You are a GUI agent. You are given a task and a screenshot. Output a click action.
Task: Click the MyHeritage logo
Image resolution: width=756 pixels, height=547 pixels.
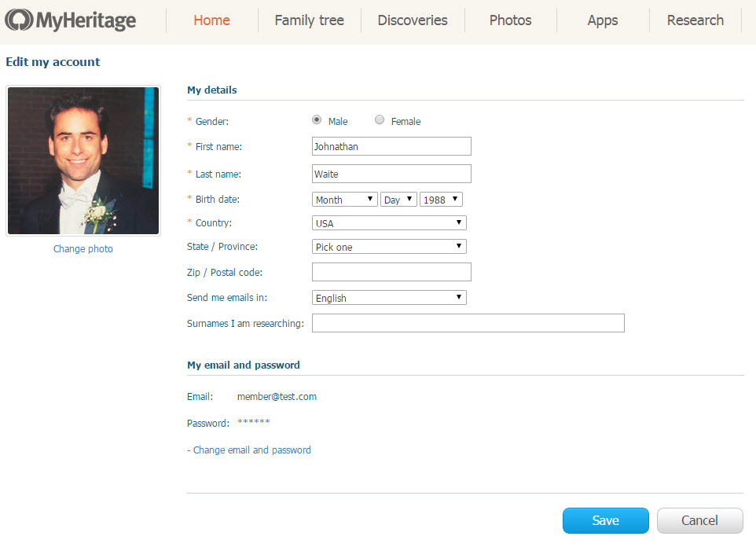(x=71, y=20)
